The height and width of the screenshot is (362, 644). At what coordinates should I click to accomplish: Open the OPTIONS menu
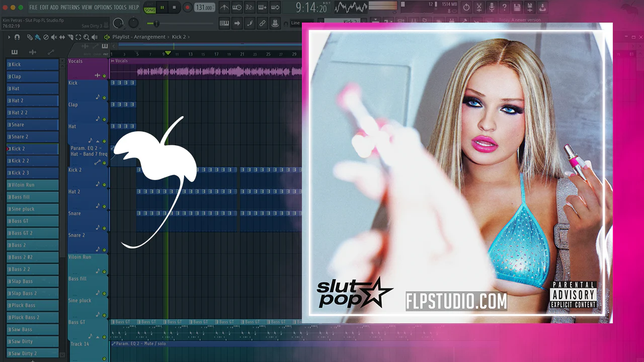point(103,8)
